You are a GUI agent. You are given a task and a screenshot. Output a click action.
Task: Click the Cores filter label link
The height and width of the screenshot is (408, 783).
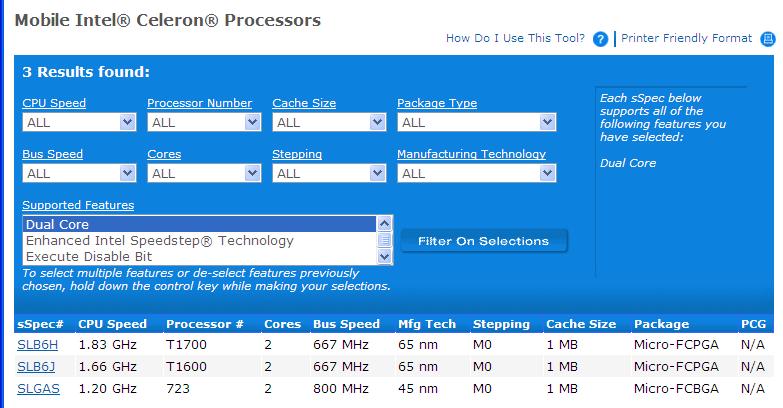pos(164,154)
